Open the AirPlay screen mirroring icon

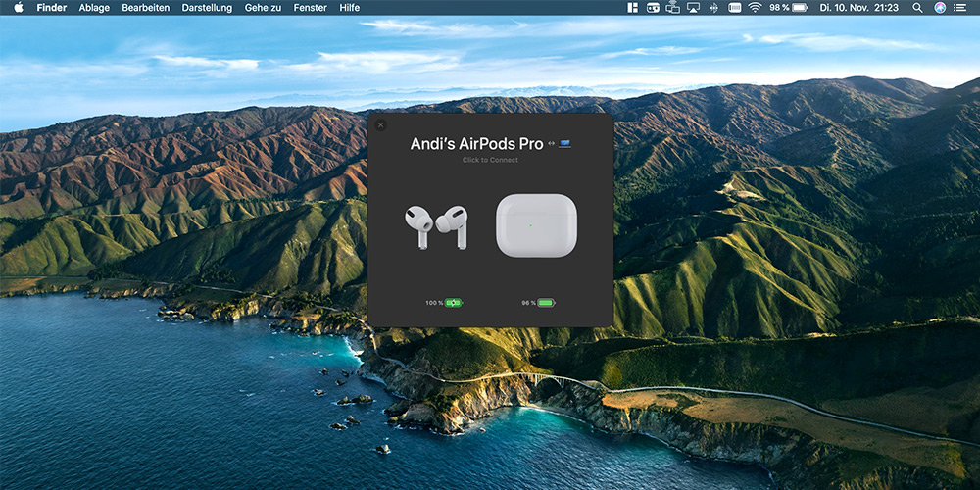(693, 8)
